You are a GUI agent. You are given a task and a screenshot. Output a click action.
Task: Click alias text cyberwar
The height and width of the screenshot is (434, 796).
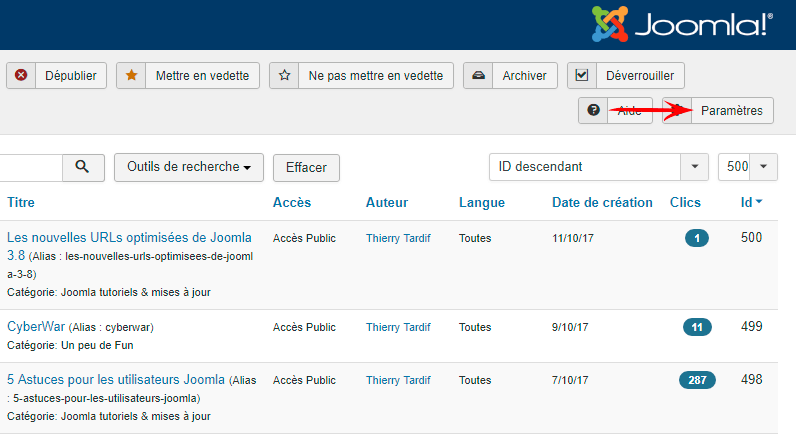(111, 327)
